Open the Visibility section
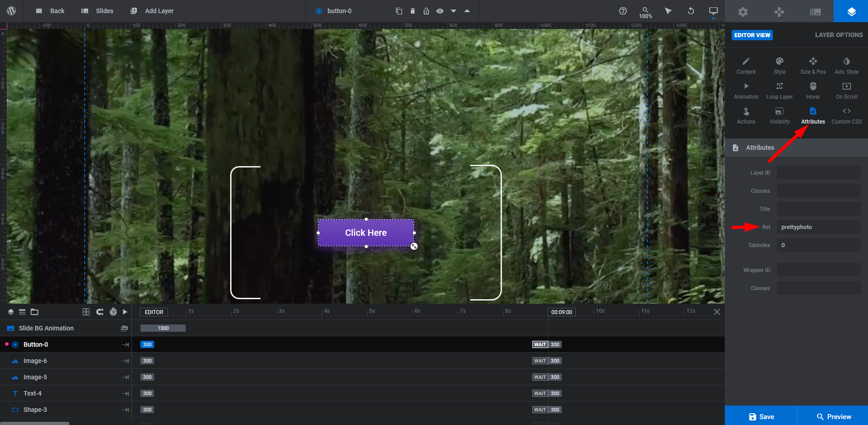 (780, 116)
